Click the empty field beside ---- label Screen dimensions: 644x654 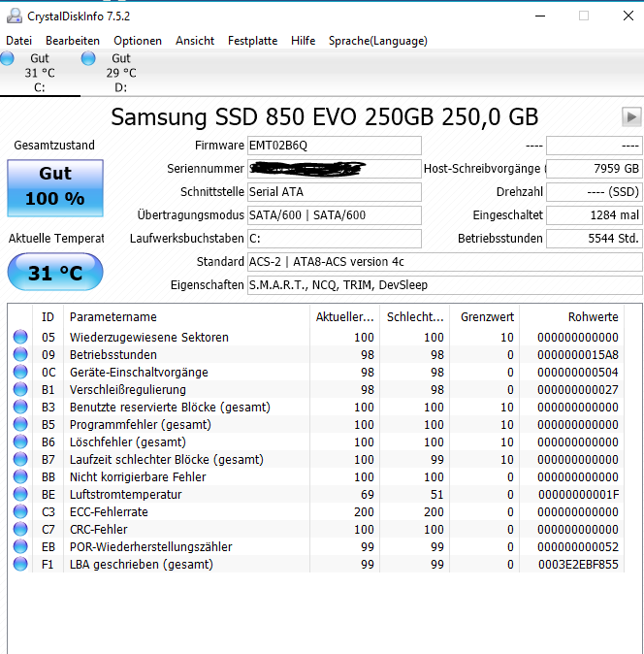(595, 146)
